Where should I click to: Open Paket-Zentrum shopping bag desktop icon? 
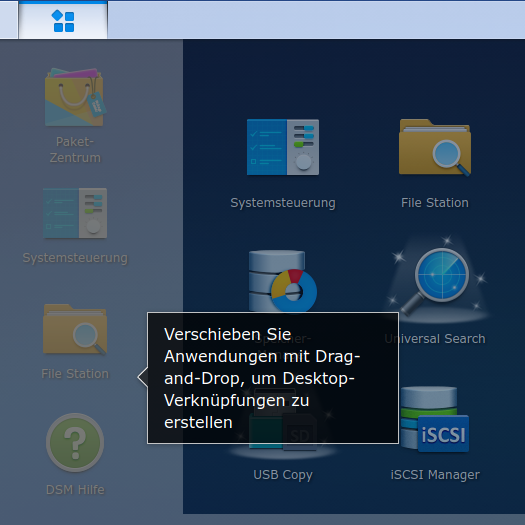[x=75, y=97]
